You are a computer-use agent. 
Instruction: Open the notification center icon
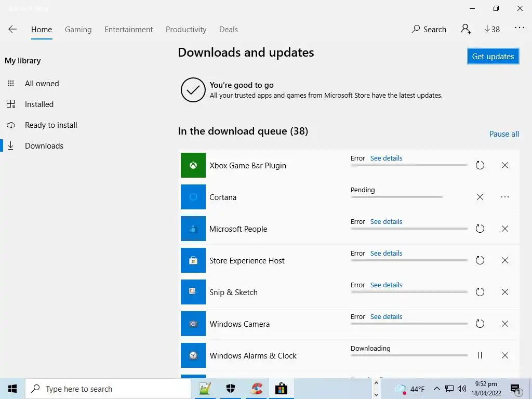pos(515,389)
